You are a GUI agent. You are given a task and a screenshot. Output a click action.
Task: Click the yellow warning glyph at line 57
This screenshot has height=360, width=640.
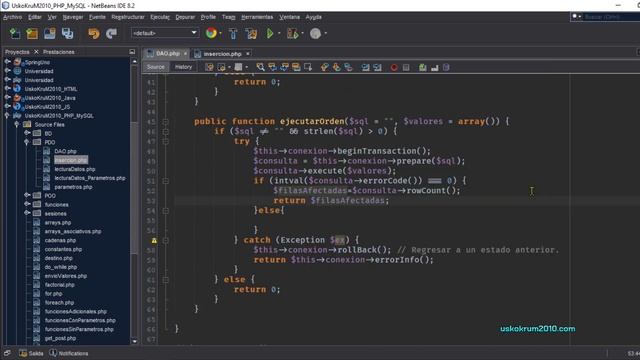[x=154, y=240]
